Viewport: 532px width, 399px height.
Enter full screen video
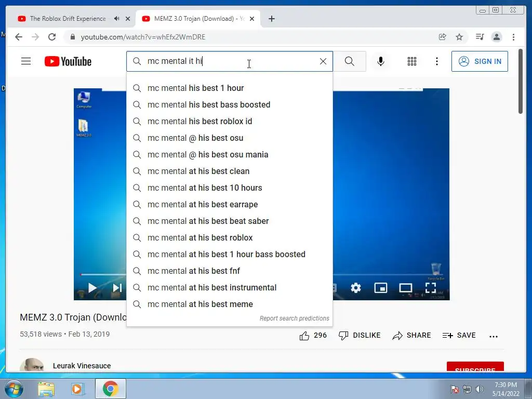click(431, 288)
